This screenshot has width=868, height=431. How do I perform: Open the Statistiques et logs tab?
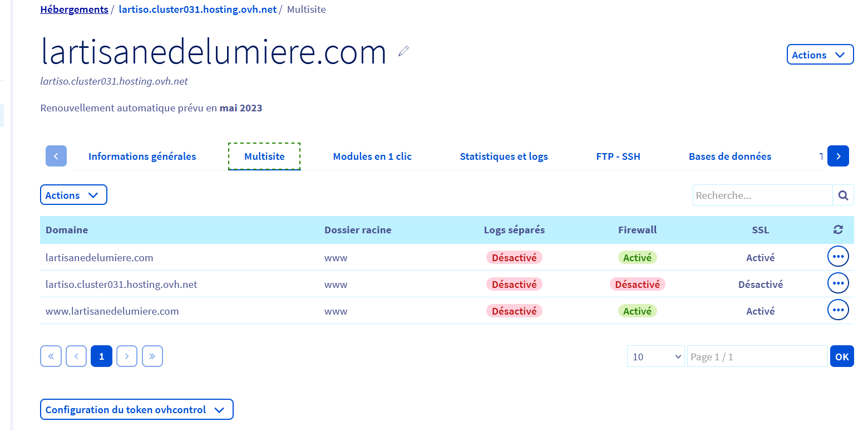(x=504, y=156)
